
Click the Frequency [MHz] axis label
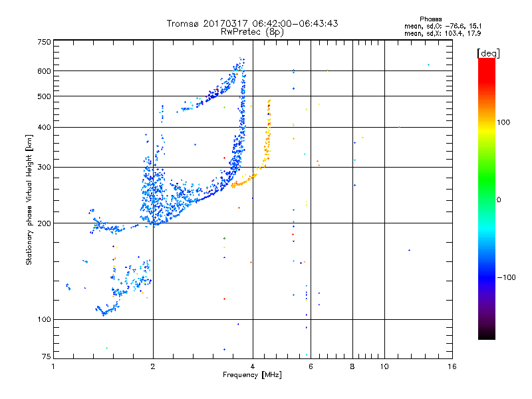252,375
